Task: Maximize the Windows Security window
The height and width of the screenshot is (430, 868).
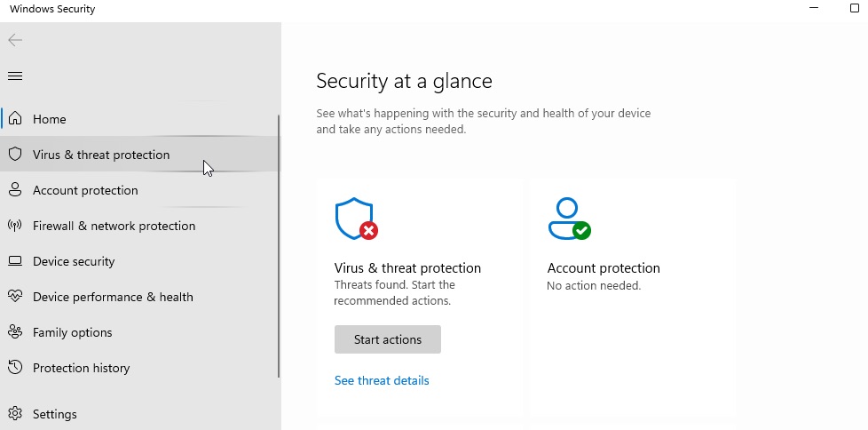Action: (x=855, y=8)
